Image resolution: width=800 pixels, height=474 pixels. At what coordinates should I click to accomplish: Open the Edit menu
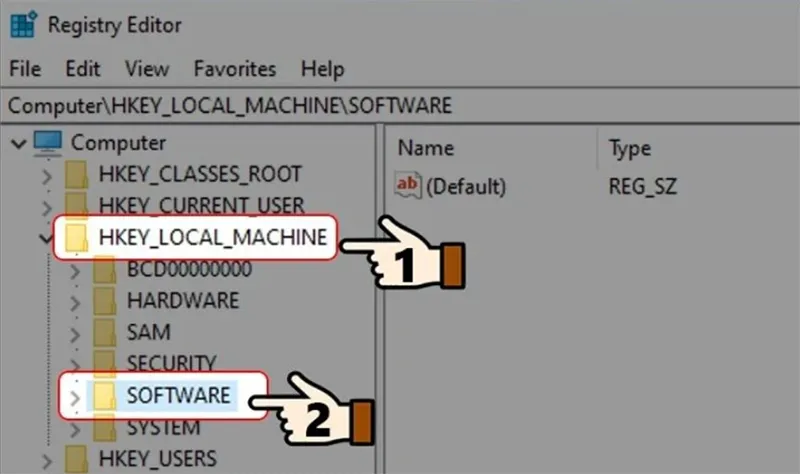[83, 69]
